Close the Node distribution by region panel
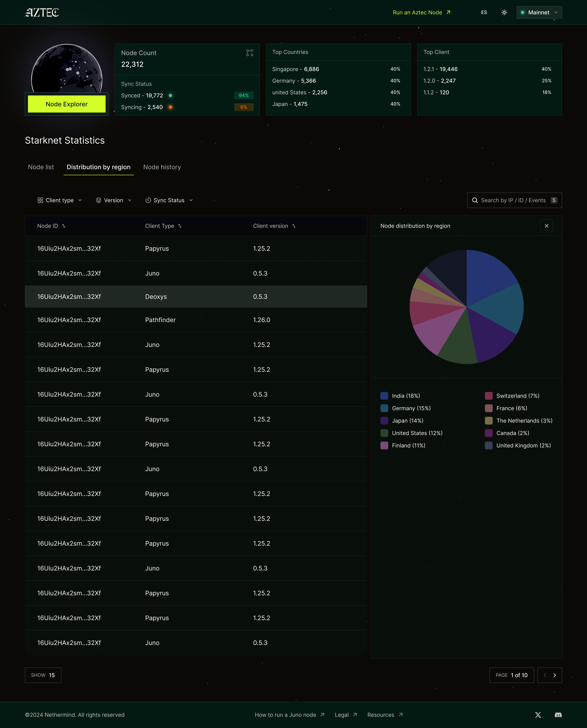 click(546, 226)
